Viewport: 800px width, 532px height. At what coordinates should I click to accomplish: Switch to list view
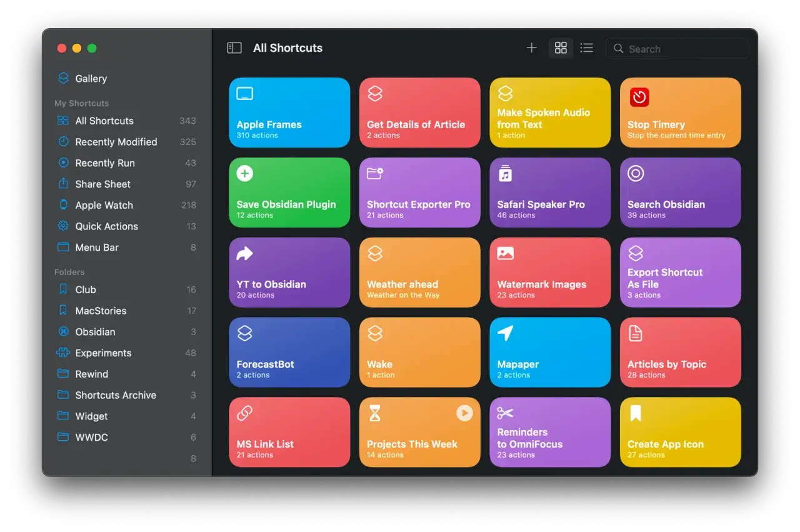(x=586, y=48)
